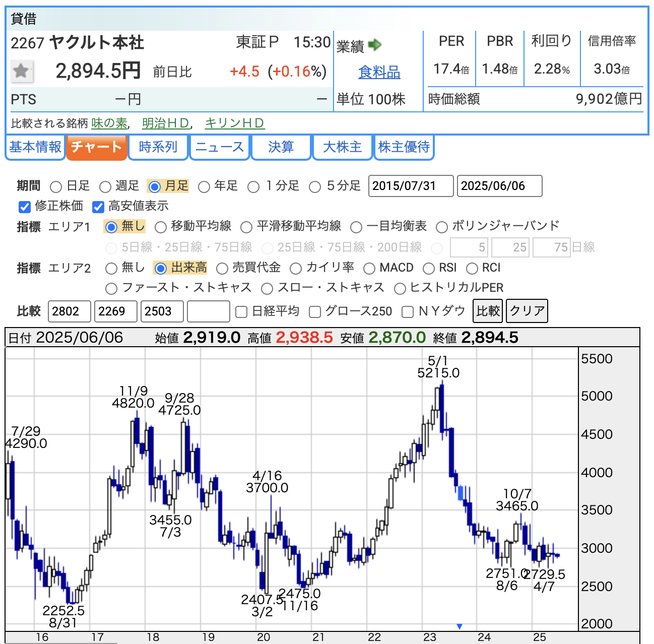Select 月足 monthly period radio
The height and width of the screenshot is (644, 654).
(155, 187)
